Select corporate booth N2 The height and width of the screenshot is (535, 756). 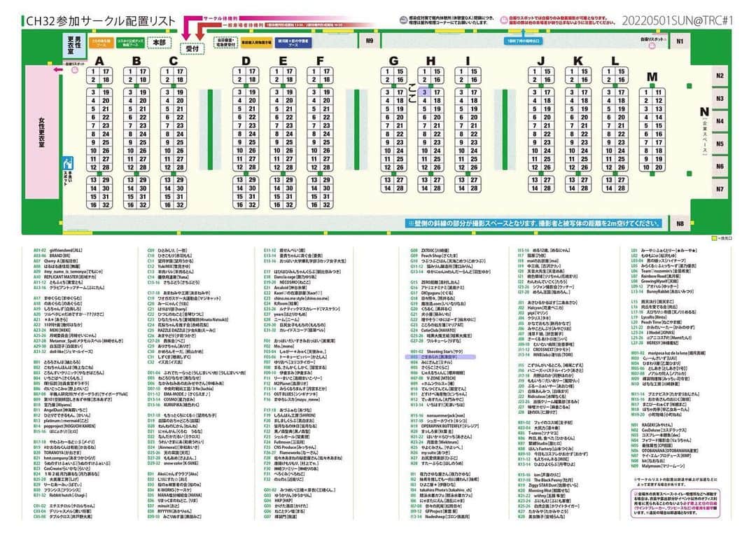(720, 76)
